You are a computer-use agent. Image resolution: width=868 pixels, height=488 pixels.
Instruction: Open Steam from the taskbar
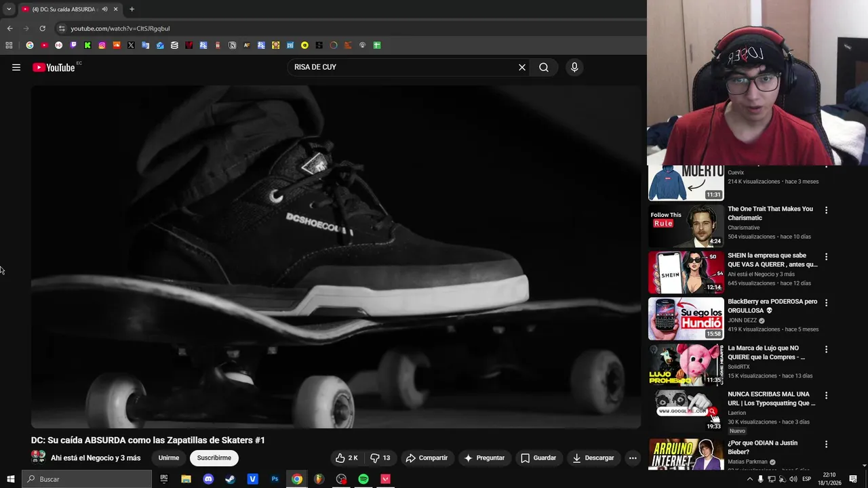(x=230, y=479)
